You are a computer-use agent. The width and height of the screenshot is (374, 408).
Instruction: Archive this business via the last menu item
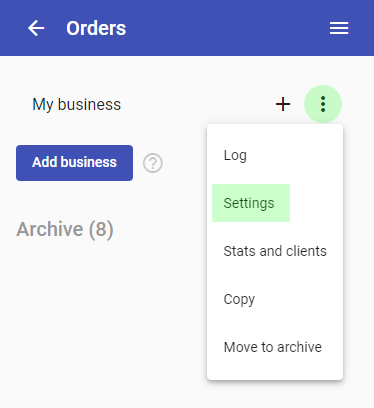(x=275, y=347)
